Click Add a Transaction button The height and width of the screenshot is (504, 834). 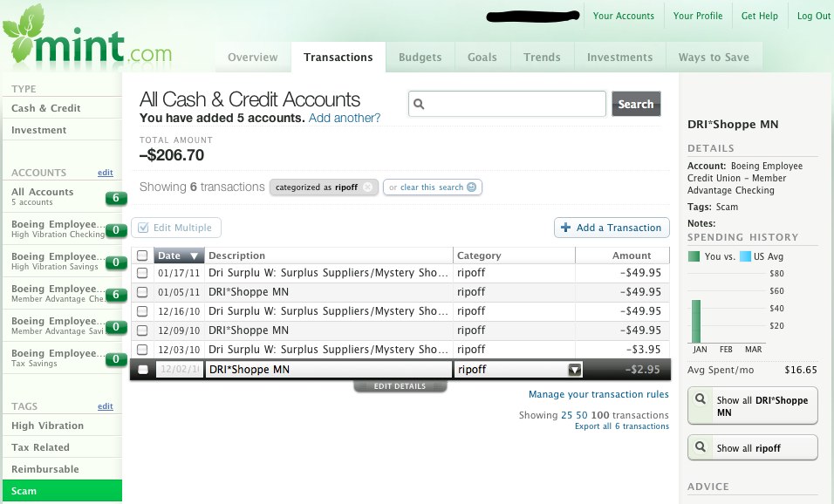tap(612, 228)
